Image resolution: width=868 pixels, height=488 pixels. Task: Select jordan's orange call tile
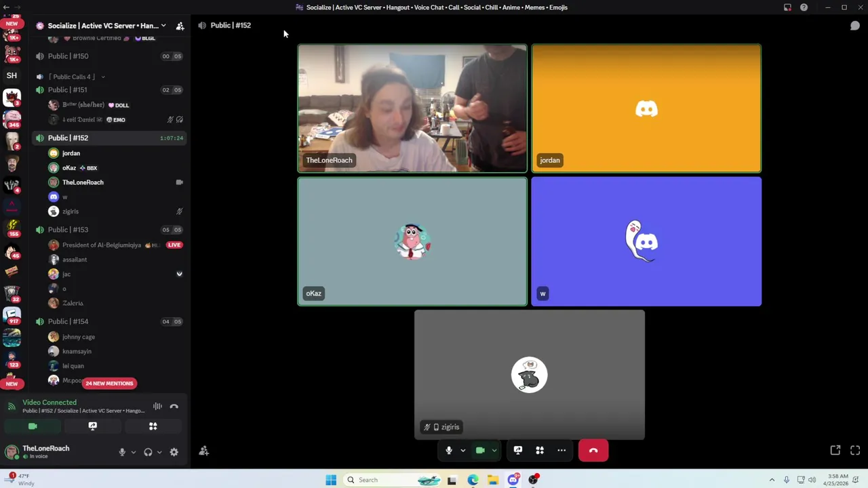[x=646, y=108]
